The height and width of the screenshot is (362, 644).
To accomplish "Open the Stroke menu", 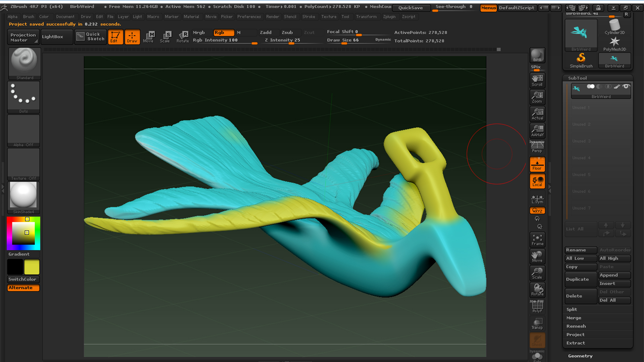I will pyautogui.click(x=309, y=16).
